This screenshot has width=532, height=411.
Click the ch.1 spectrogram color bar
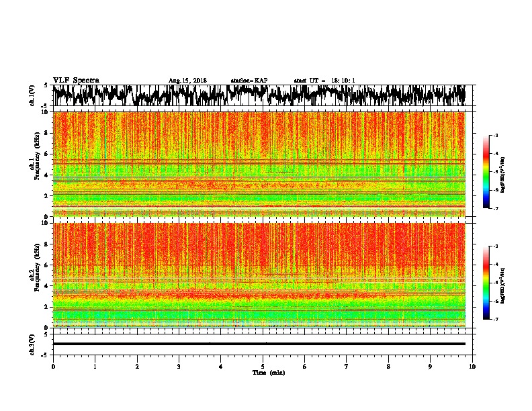[486, 172]
